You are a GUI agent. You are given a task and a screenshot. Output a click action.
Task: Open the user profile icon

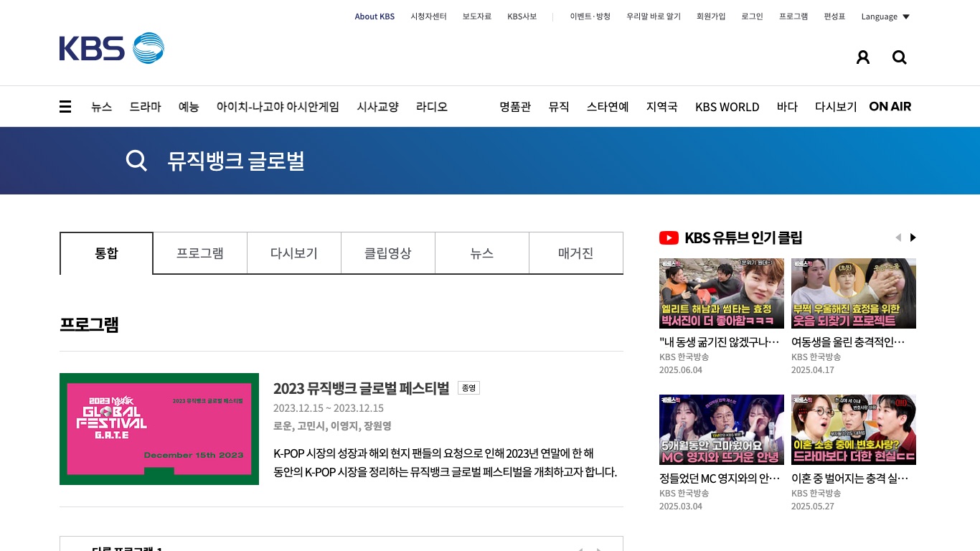tap(863, 57)
